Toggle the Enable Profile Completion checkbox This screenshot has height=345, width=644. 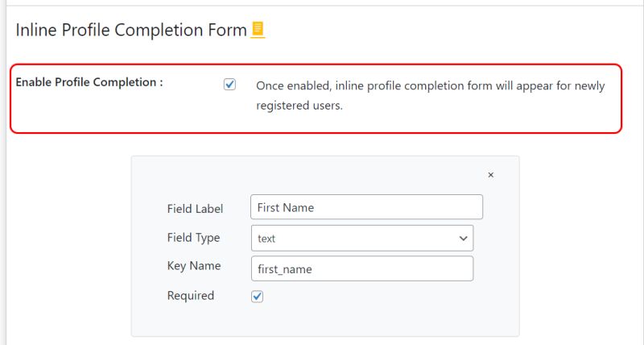230,85
